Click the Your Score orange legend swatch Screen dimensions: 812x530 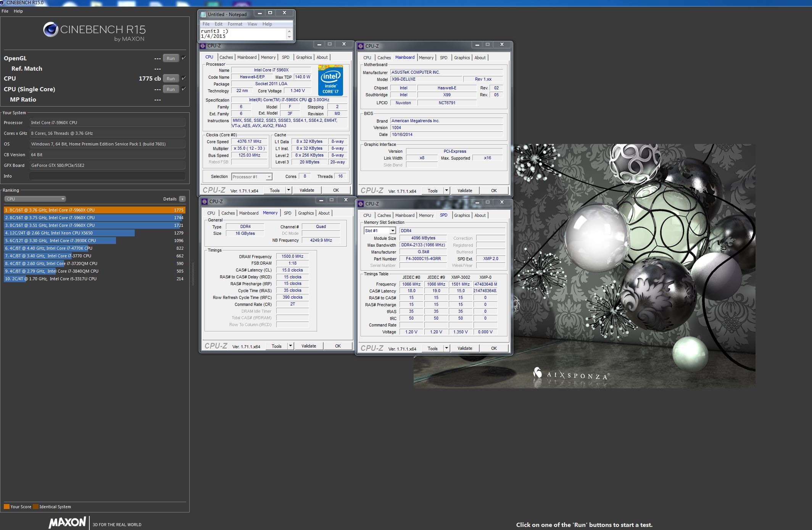[6, 507]
